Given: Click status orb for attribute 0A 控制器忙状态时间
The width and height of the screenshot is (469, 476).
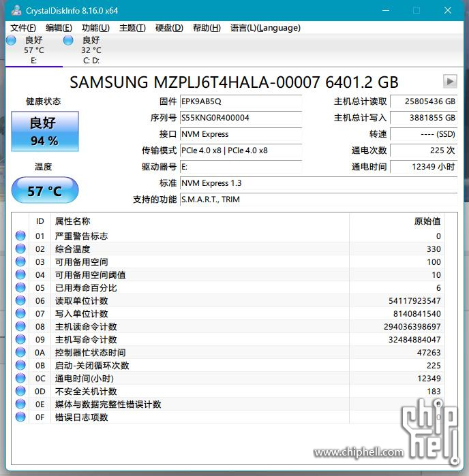Looking at the screenshot, I should (x=20, y=352).
